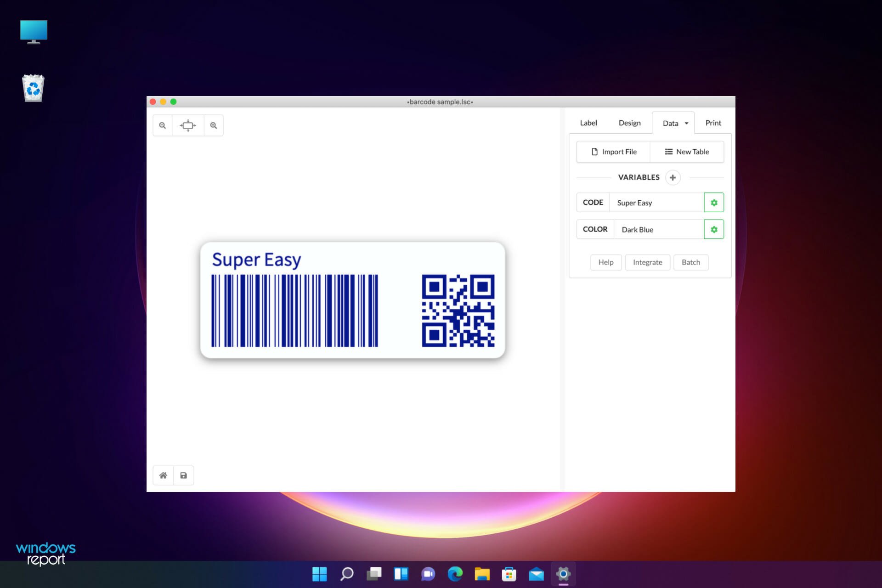
Task: Open Settings app from taskbar
Action: [563, 574]
